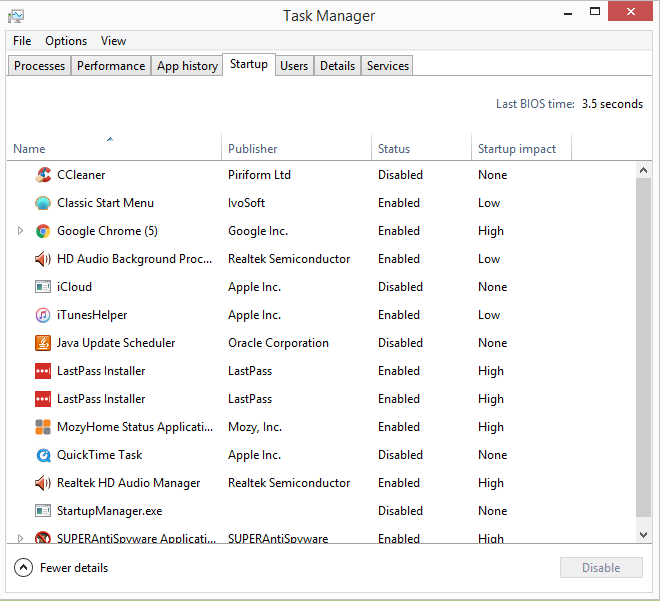
Task: Click the Realtek HD Audio Manager speaker icon
Action: (43, 483)
